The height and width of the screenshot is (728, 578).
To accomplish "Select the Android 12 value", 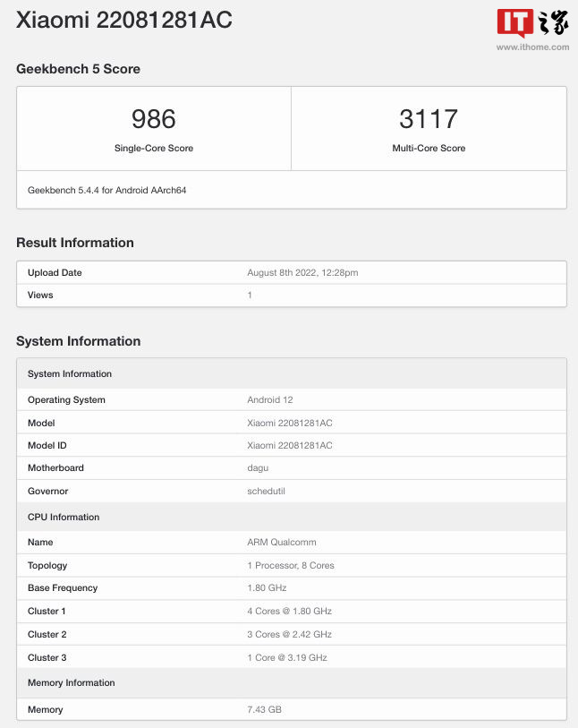I will [270, 399].
